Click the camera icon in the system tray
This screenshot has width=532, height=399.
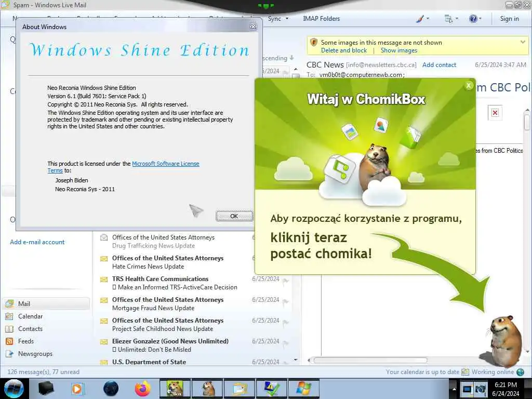tap(480, 389)
